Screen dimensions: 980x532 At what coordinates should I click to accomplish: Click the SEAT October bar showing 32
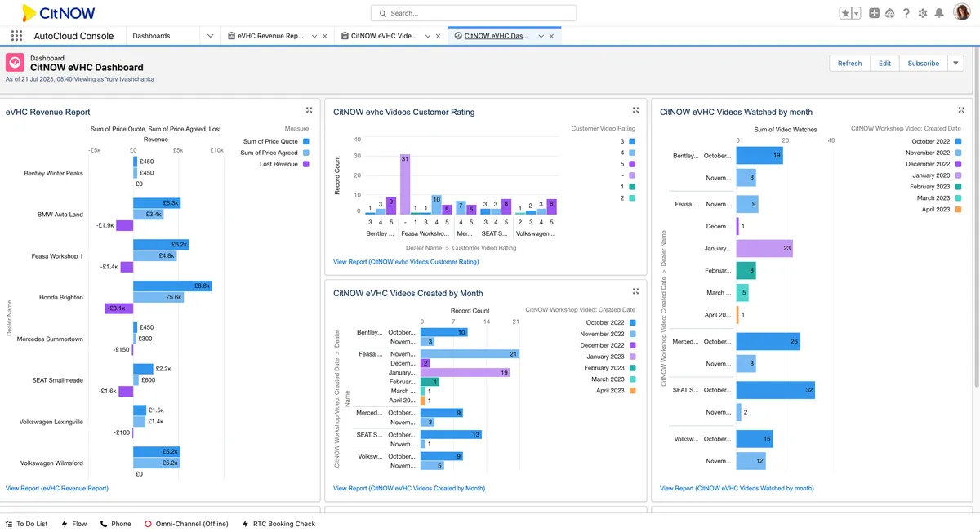pos(775,390)
